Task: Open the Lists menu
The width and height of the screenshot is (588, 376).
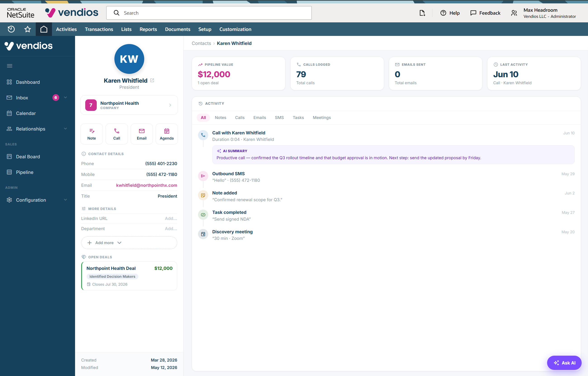Action: pyautogui.click(x=126, y=29)
